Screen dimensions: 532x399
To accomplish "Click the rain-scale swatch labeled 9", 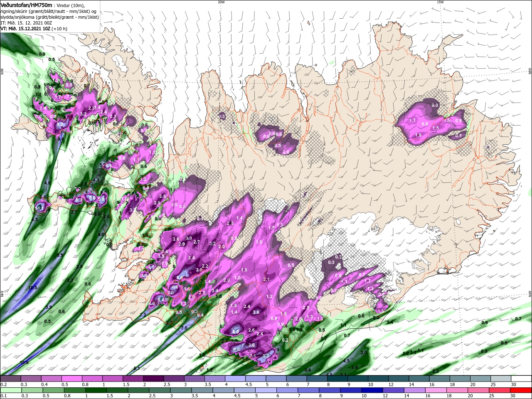I will 351,390.
